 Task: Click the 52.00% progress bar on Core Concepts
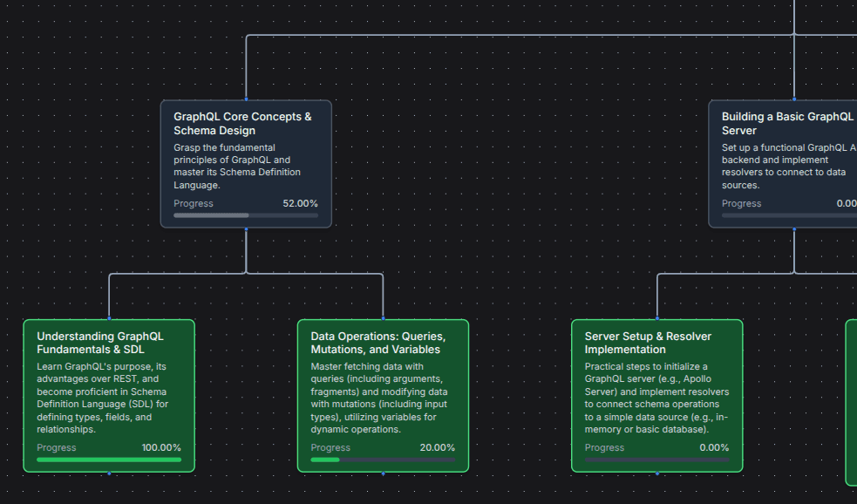click(246, 214)
